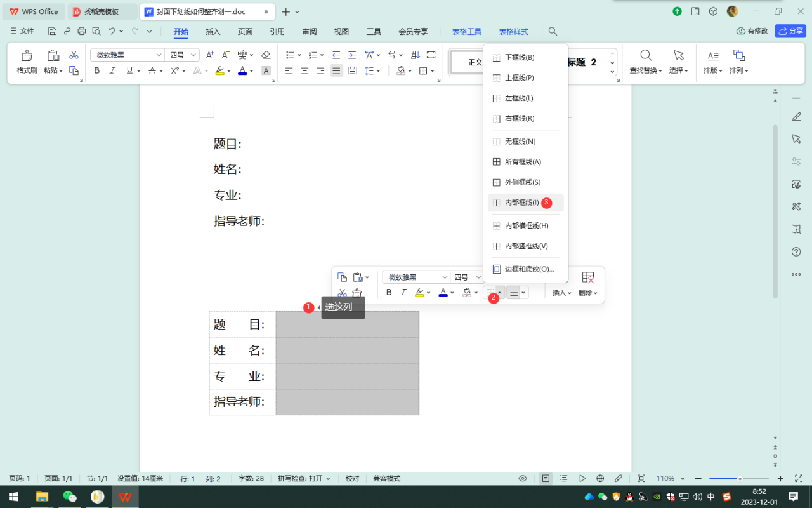Expand the underline style dropdown arrow

[x=138, y=71]
